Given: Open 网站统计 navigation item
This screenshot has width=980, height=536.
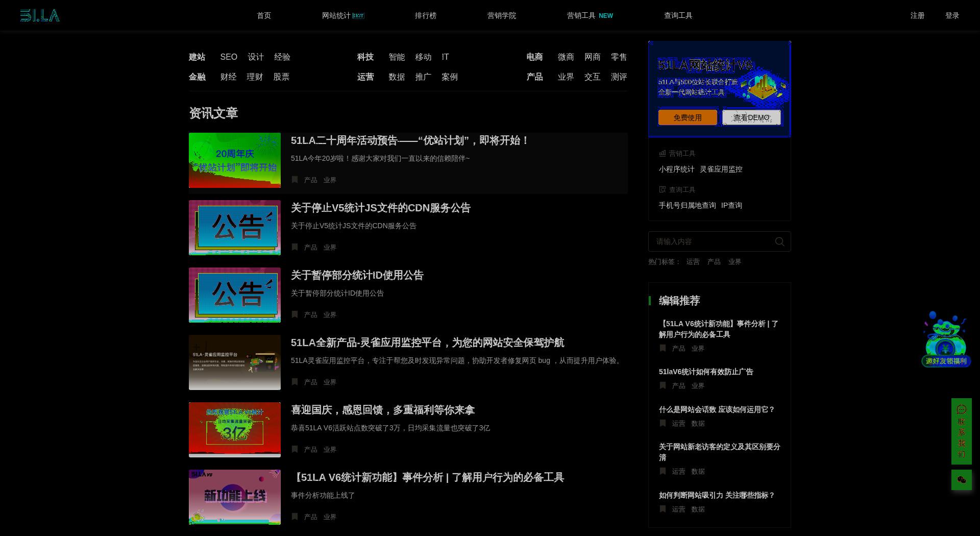Looking at the screenshot, I should tap(343, 15).
